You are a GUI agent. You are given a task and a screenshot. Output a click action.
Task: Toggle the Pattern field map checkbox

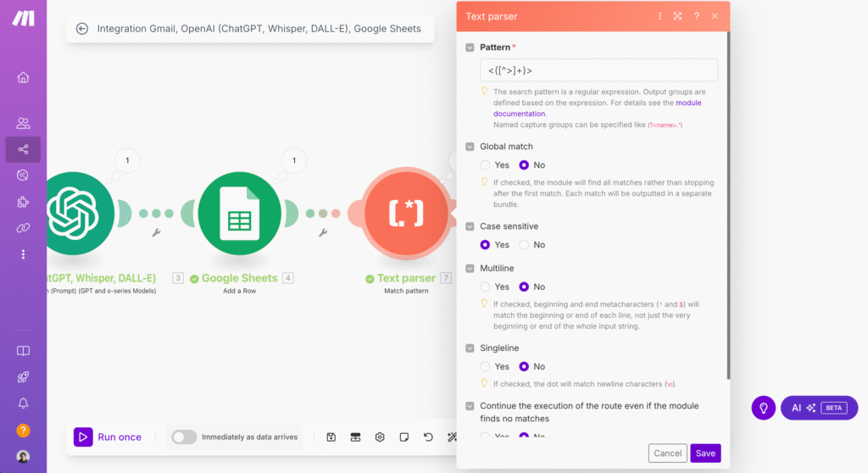470,47
